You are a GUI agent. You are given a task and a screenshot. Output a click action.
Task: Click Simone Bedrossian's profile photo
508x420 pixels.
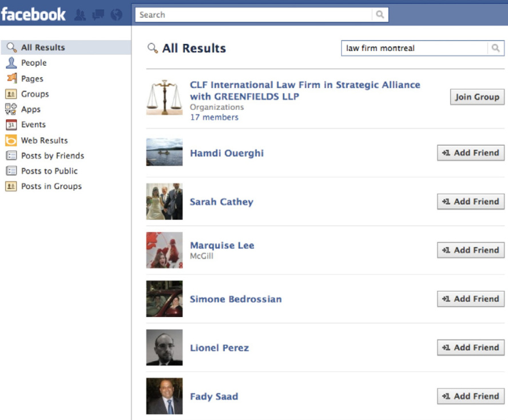164,299
